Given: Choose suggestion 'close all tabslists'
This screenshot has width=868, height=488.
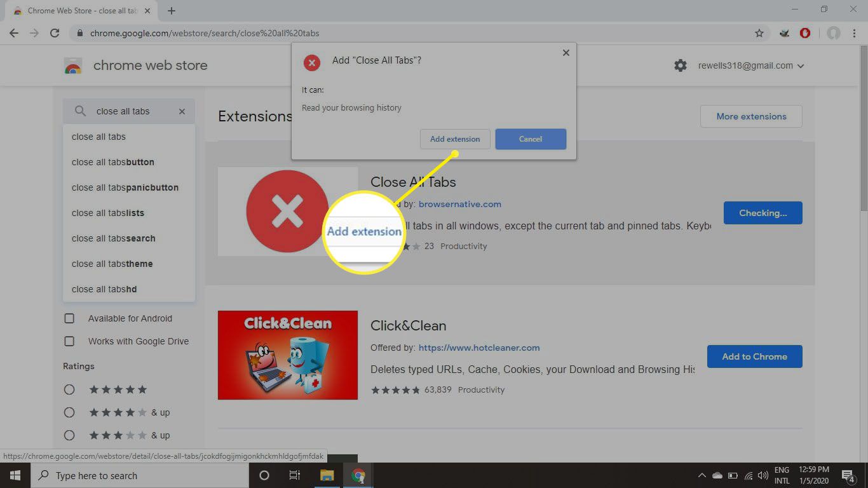Looking at the screenshot, I should tap(129, 213).
